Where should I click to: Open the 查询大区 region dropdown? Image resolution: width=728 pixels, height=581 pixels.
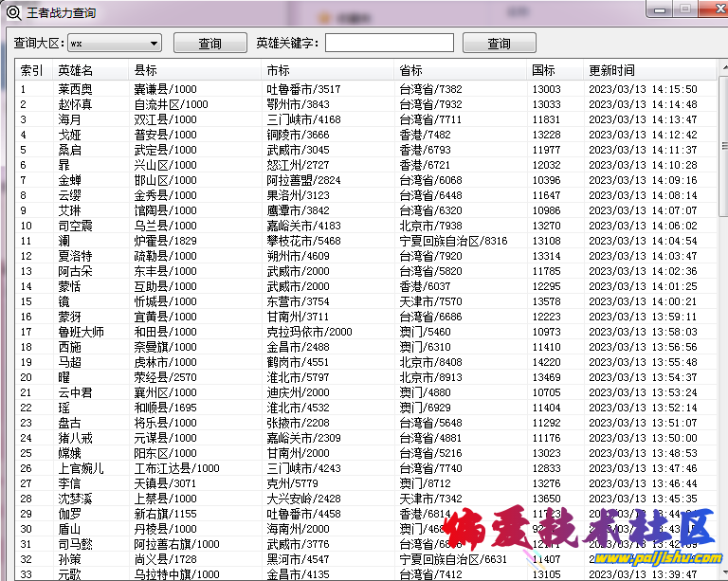point(114,44)
